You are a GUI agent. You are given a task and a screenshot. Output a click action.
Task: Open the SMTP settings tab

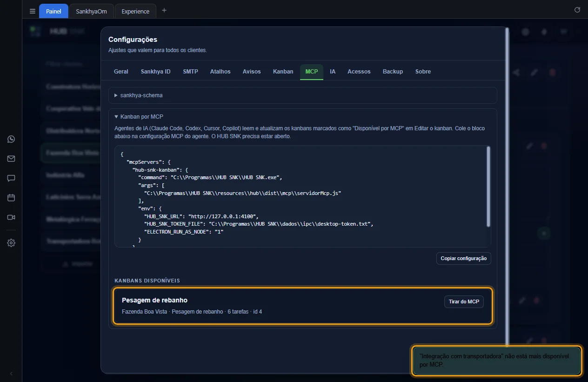[x=190, y=72]
